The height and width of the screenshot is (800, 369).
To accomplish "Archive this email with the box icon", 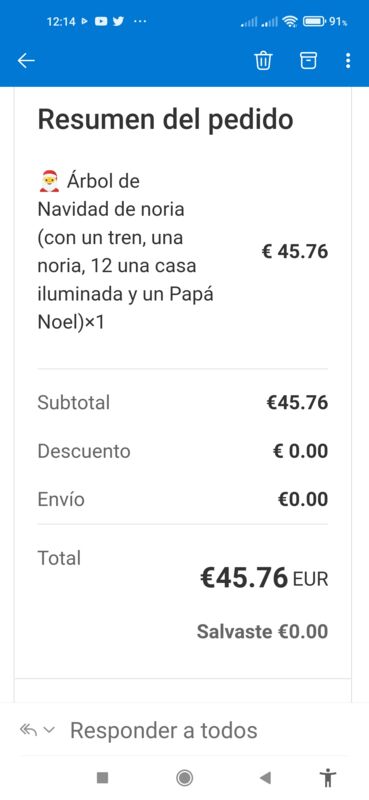I will [x=308, y=61].
